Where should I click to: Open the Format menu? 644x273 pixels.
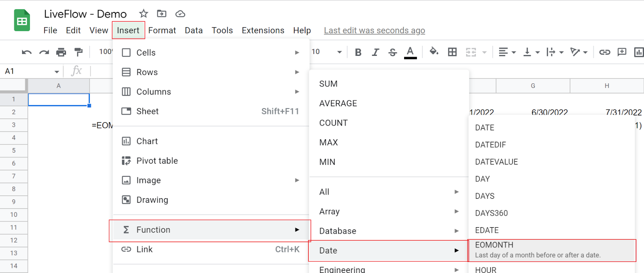[162, 30]
